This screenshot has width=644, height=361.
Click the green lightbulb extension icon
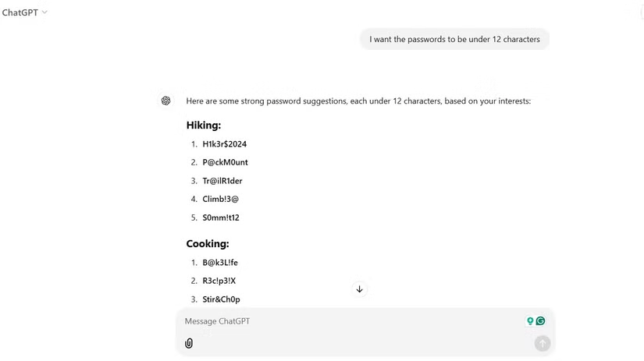530,320
